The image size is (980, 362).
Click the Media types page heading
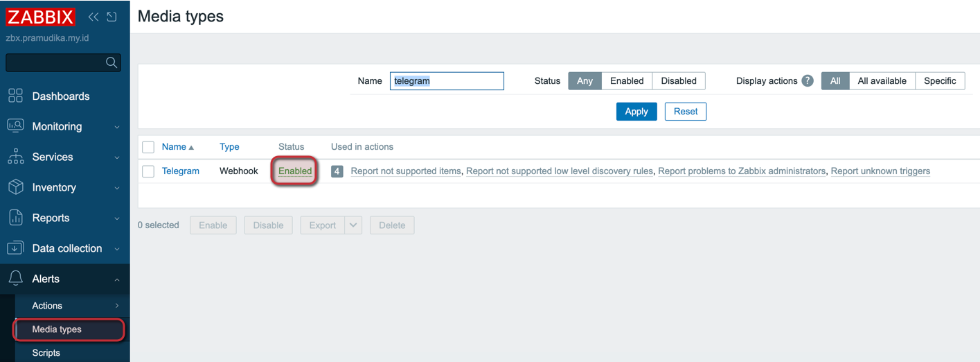click(x=181, y=16)
